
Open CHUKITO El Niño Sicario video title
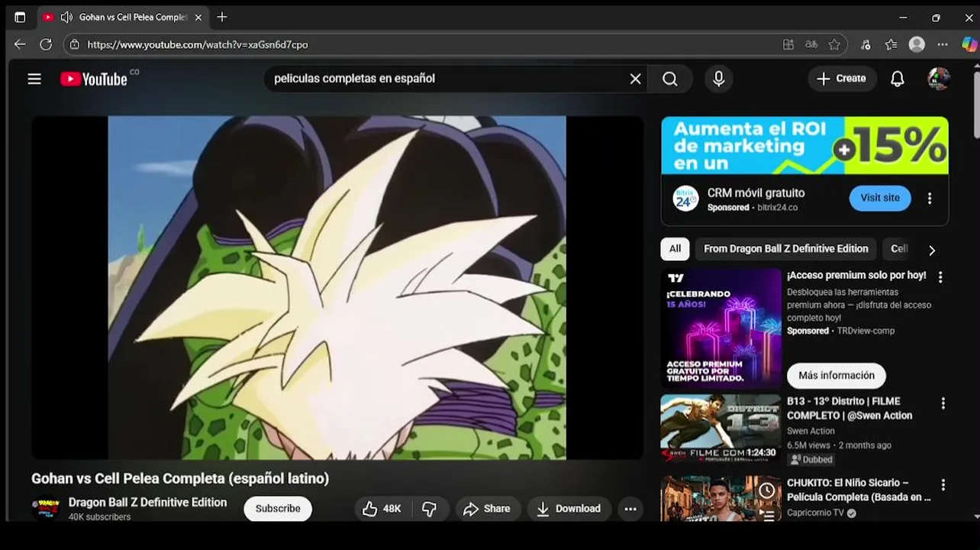(859, 490)
